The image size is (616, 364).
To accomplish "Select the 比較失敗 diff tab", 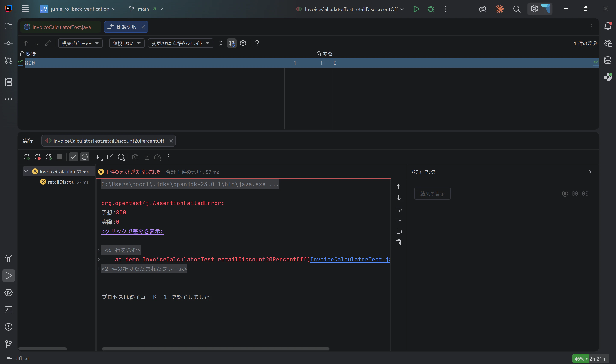I will point(126,27).
